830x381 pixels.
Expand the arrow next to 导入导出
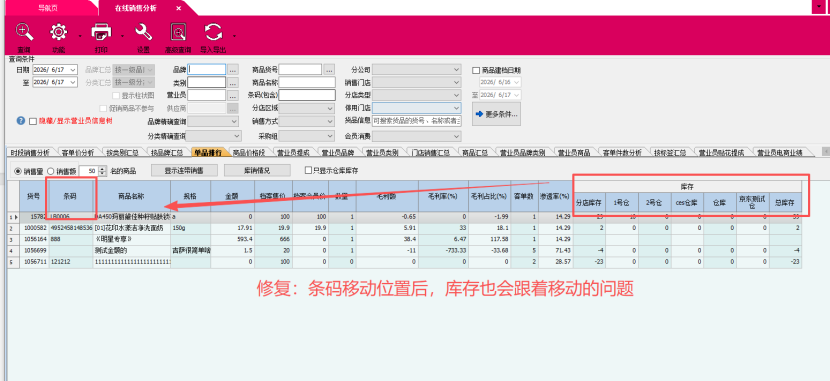(x=234, y=36)
